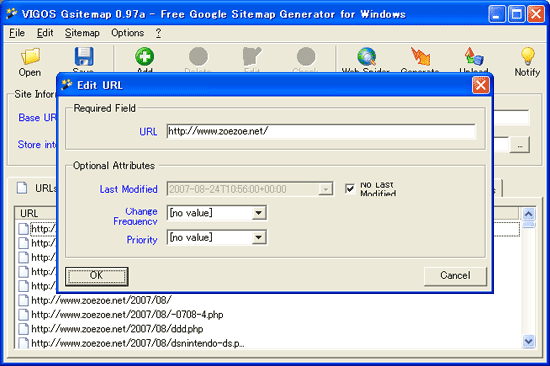
Task: Click Cancel in Edit URL dialog
Action: tap(455, 276)
